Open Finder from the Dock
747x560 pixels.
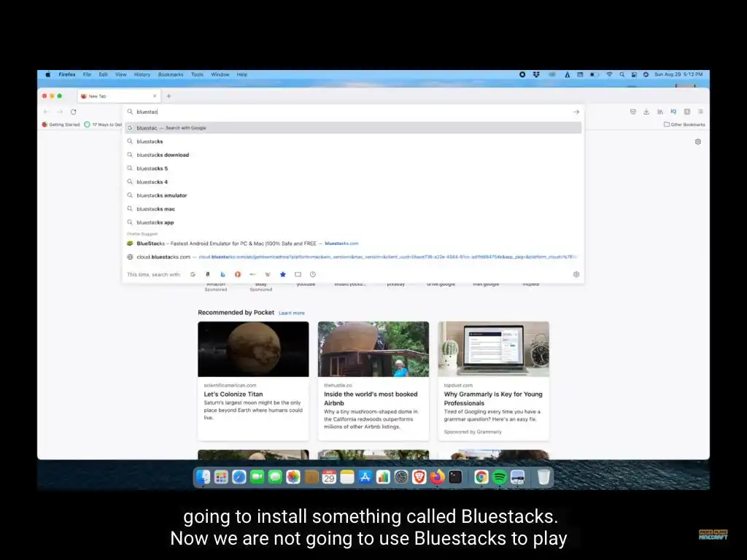tap(204, 477)
